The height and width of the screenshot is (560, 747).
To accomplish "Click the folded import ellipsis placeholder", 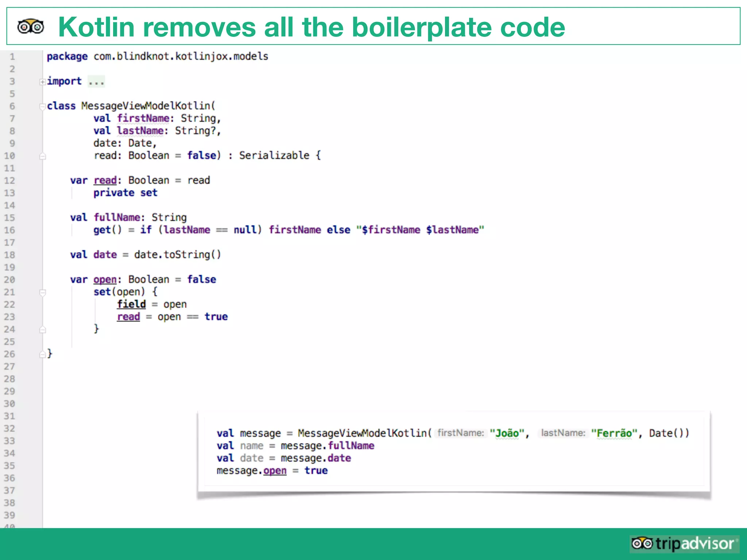I will (x=96, y=81).
